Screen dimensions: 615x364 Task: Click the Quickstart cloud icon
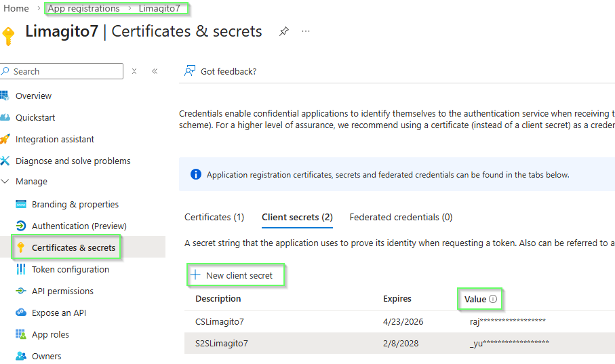tap(5, 117)
